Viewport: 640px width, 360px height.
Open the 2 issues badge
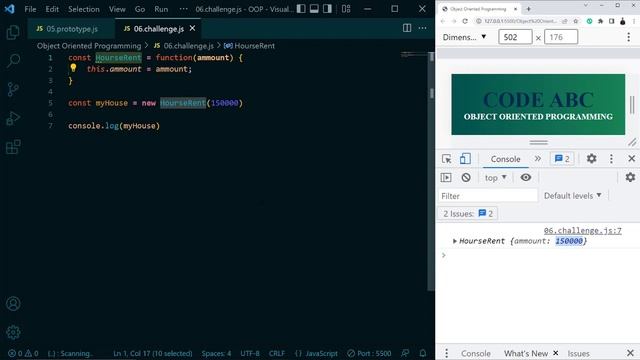(562, 159)
